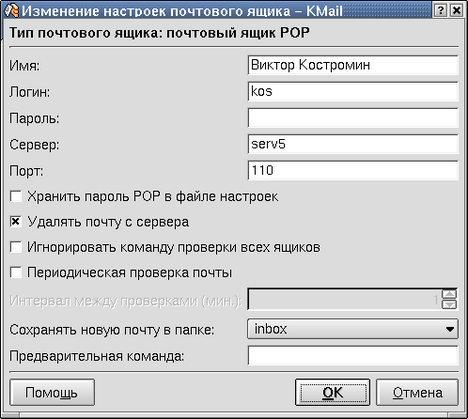Screen dimensions: 468x419
Task: Click the question mark help icon
Action: pos(441,11)
